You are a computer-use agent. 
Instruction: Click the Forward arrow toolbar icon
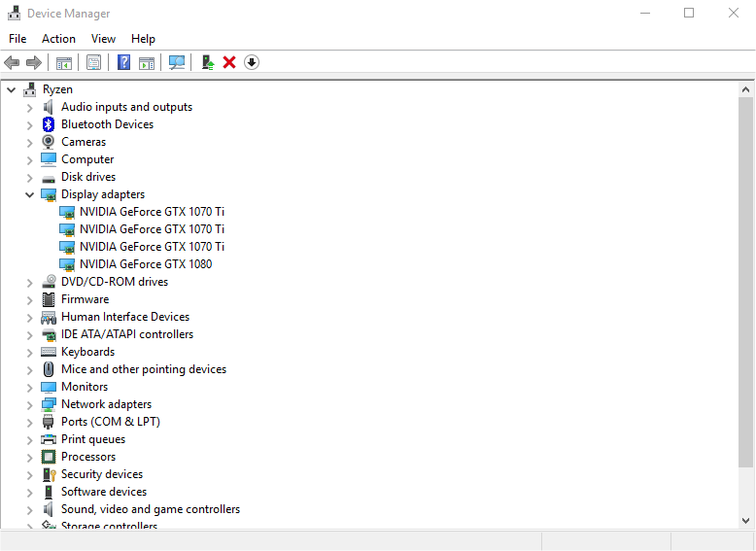pos(34,62)
